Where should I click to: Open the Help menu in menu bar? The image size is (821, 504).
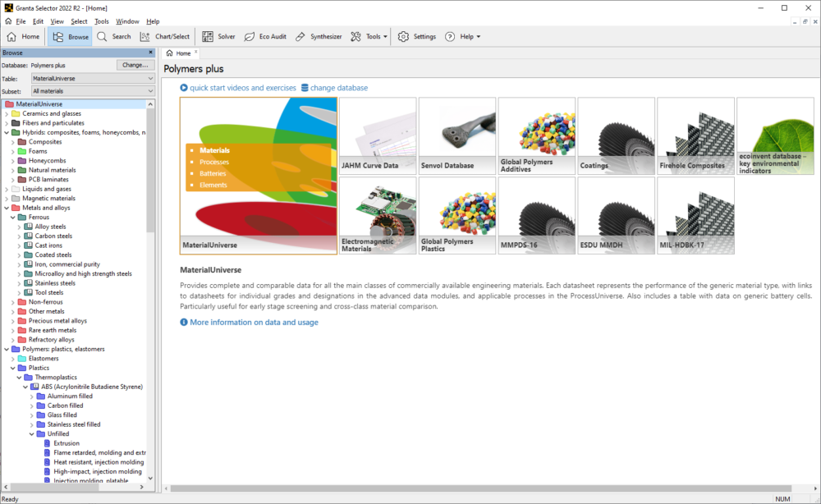point(153,21)
